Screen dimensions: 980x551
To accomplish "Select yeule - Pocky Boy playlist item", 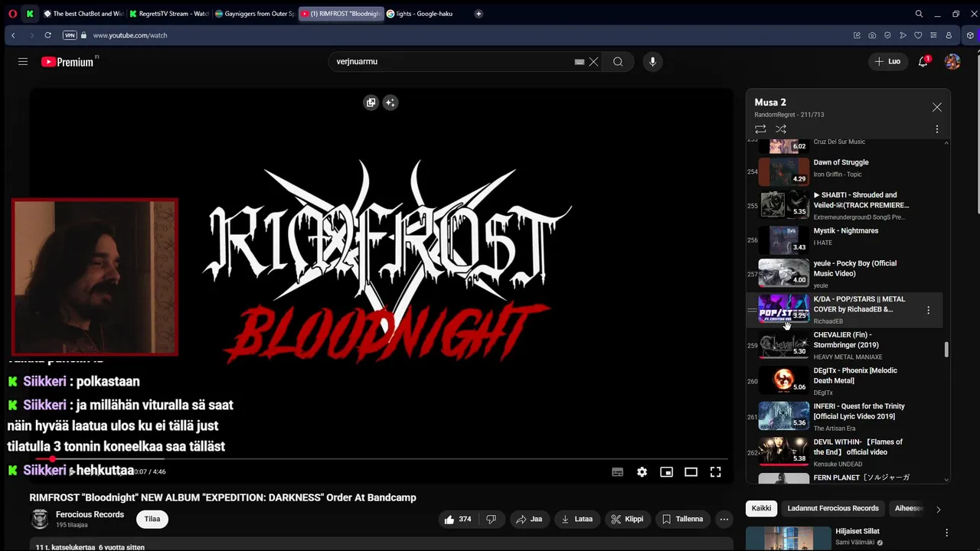I will (x=844, y=274).
